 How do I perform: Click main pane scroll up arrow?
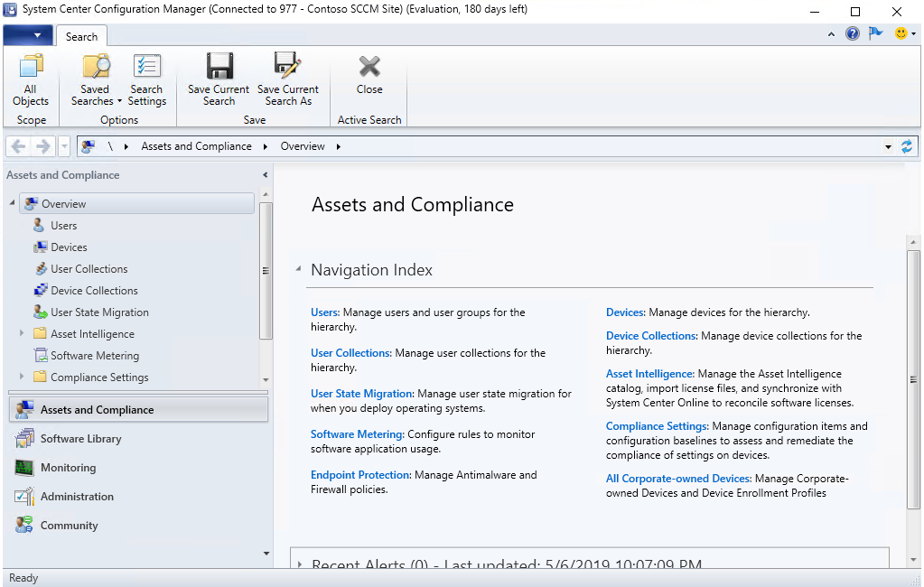tap(913, 242)
